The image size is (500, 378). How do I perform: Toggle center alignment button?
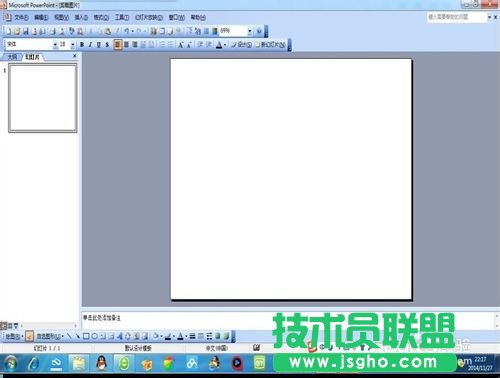tap(126, 44)
